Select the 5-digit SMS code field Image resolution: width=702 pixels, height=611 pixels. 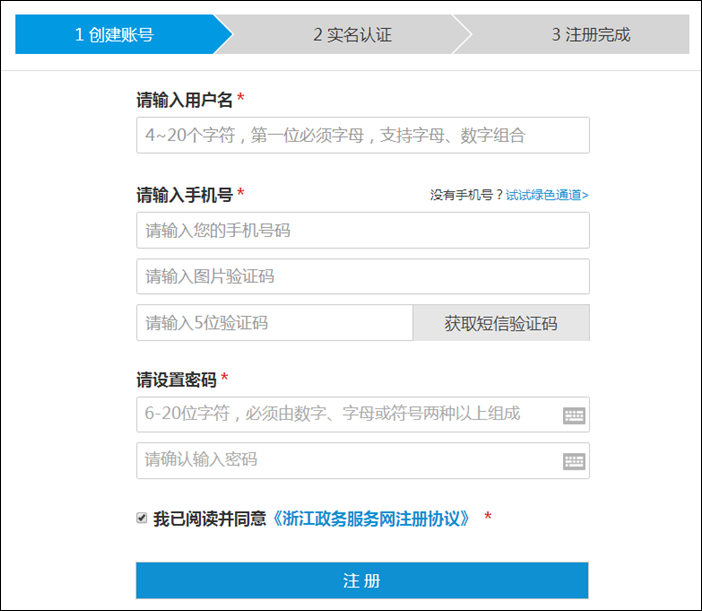tap(274, 323)
